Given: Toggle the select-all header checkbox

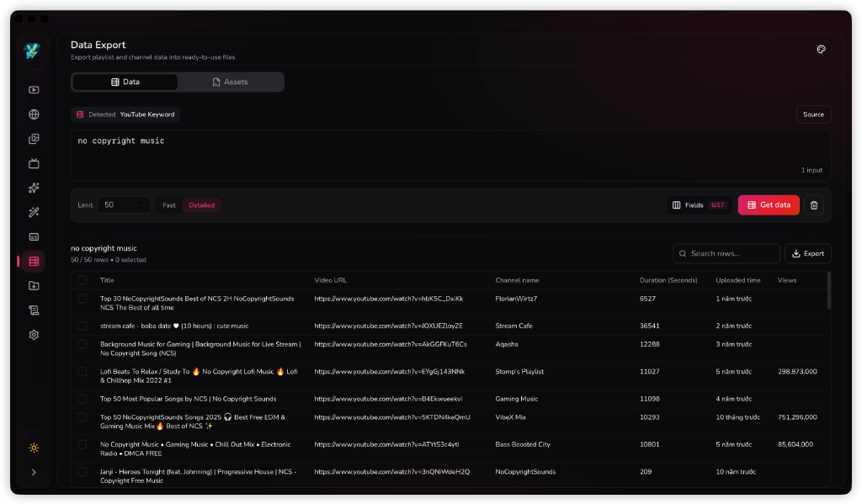Looking at the screenshot, I should pos(82,280).
